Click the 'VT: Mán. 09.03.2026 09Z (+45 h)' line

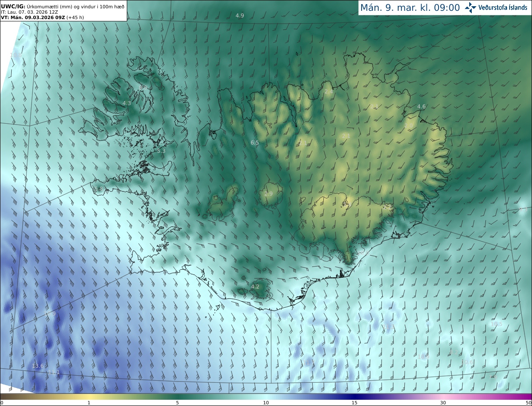pyautogui.click(x=42, y=17)
